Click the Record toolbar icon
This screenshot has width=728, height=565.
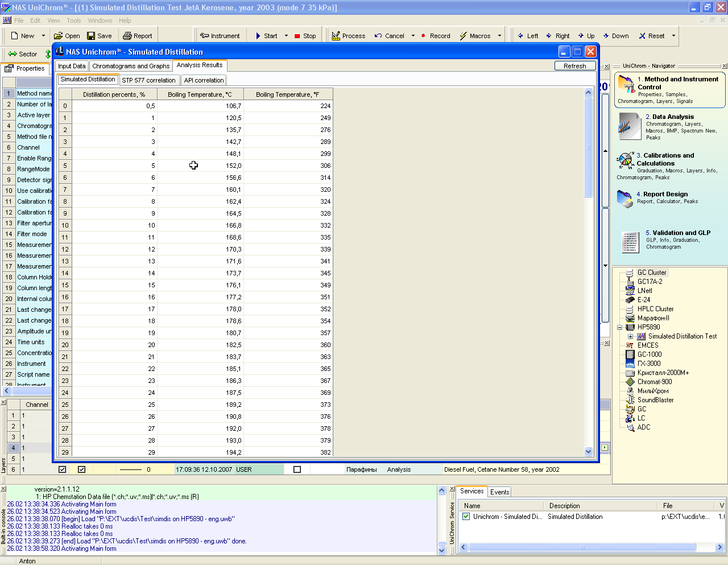coord(423,36)
